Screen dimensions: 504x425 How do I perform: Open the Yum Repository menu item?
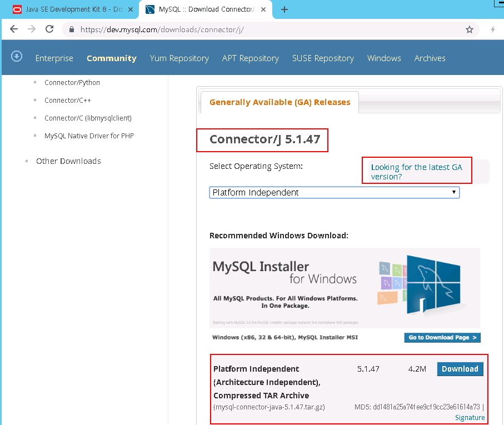(x=179, y=58)
